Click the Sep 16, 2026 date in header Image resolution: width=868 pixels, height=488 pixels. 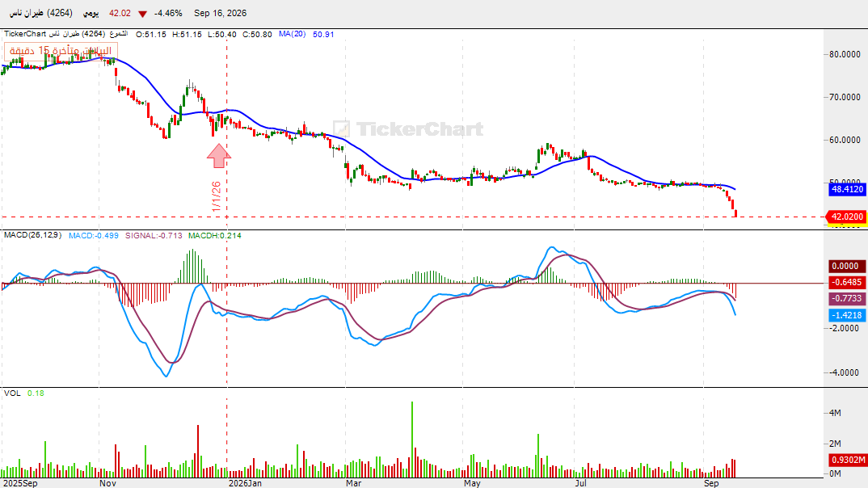(221, 13)
